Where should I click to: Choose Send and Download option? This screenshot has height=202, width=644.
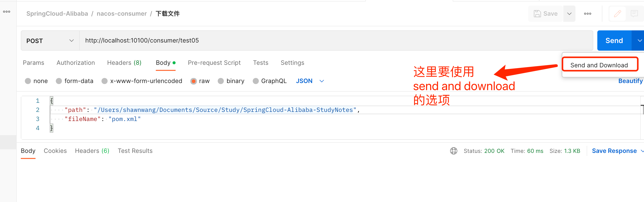tap(599, 65)
